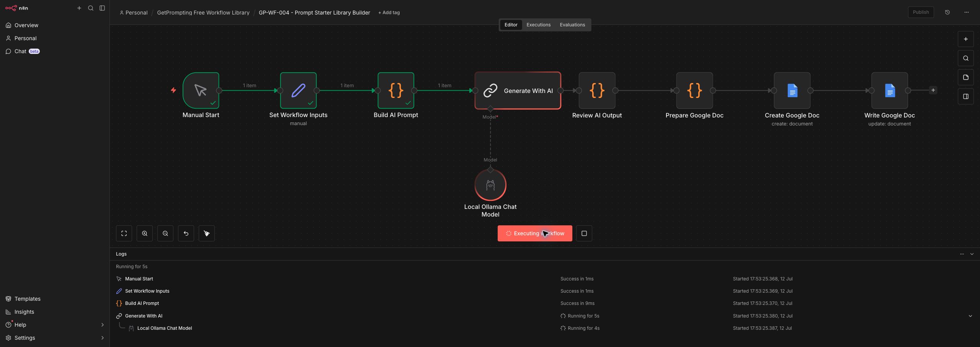Collapse the Logs panel chevron
The image size is (980, 347).
tap(972, 254)
